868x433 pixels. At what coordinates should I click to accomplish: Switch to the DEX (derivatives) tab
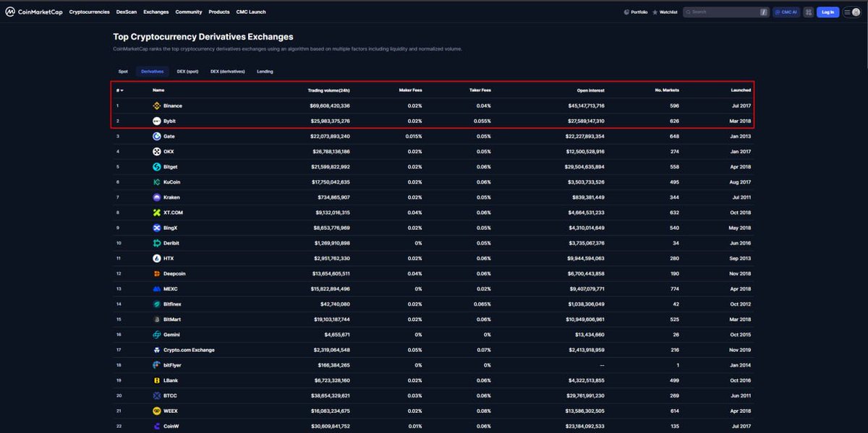pyautogui.click(x=228, y=72)
